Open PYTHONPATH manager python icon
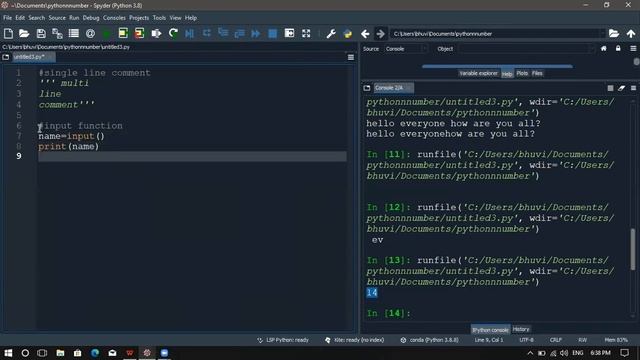Image resolution: width=640 pixels, height=360 pixels. tap(348, 33)
